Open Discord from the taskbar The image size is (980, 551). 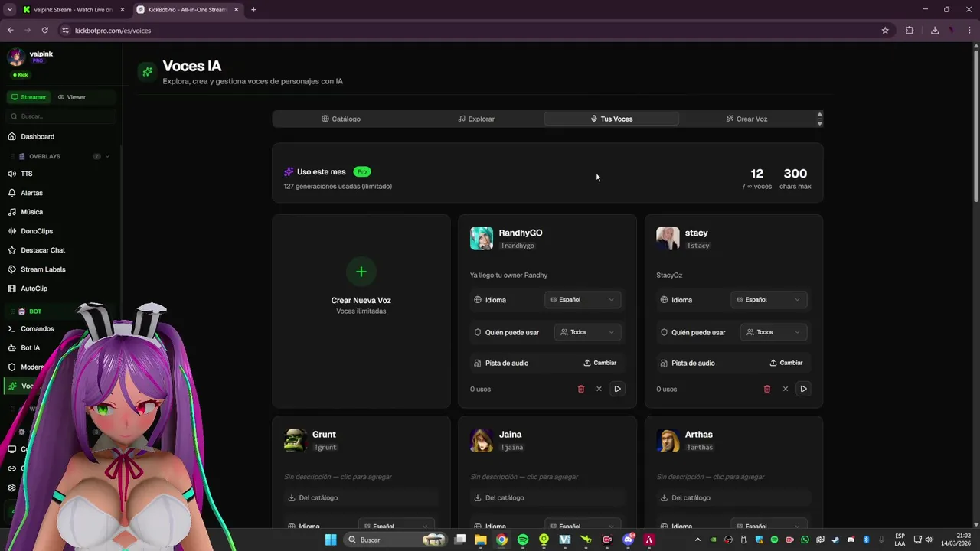tap(629, 540)
